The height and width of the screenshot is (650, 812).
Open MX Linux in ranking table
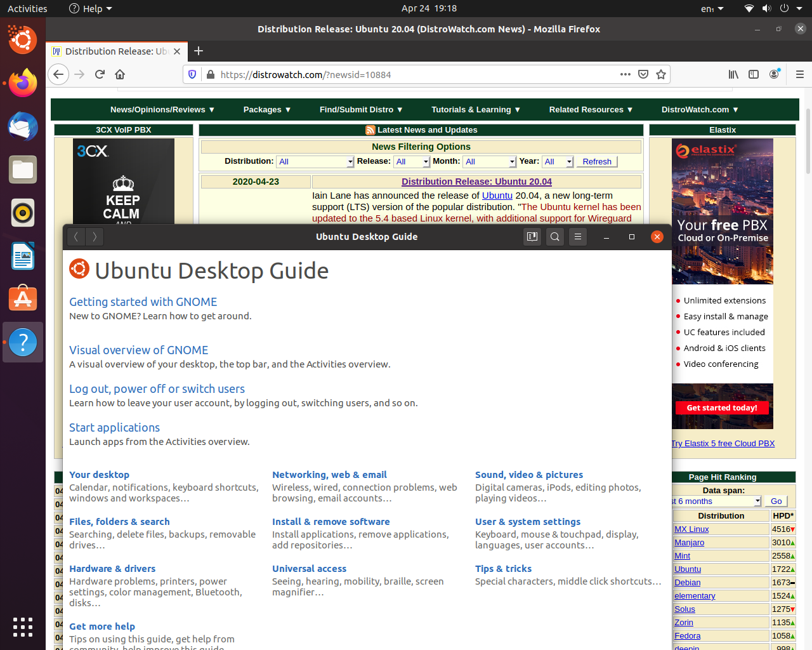691,529
